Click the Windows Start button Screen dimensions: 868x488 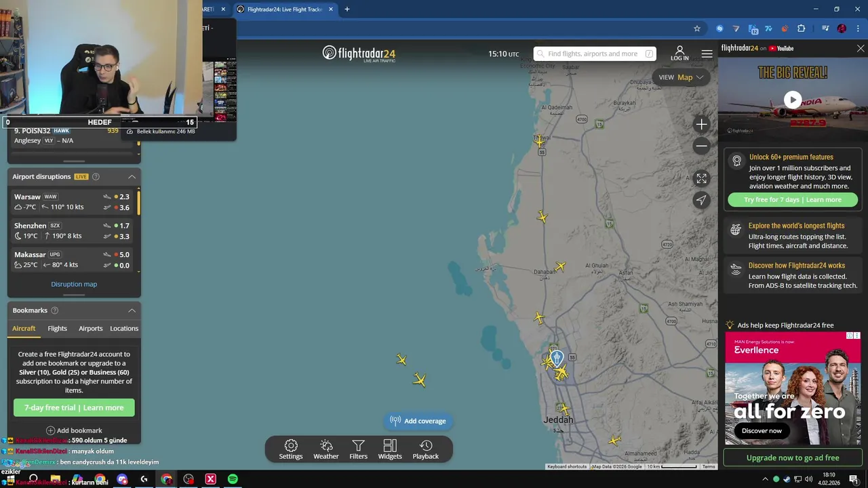click(10, 479)
